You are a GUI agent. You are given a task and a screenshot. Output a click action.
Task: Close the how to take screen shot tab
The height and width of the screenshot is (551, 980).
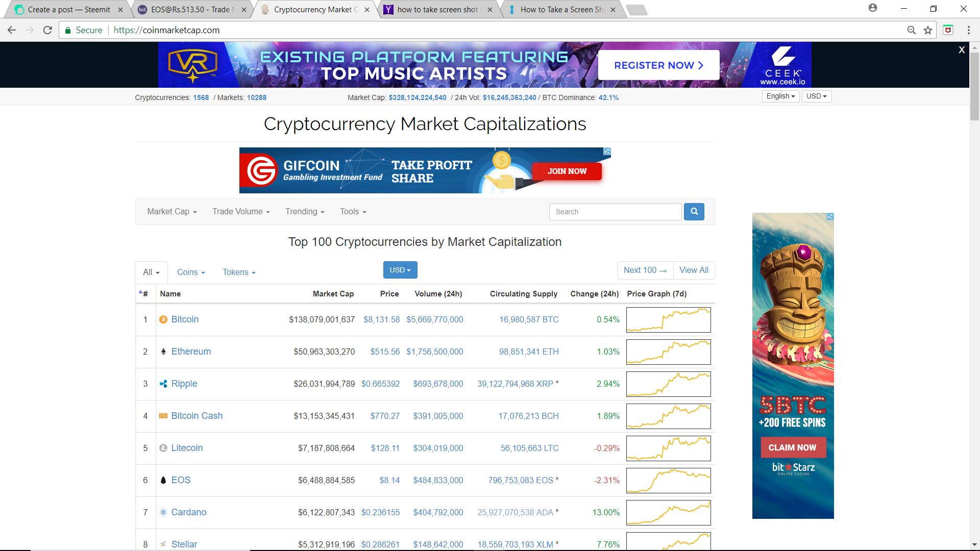490,10
